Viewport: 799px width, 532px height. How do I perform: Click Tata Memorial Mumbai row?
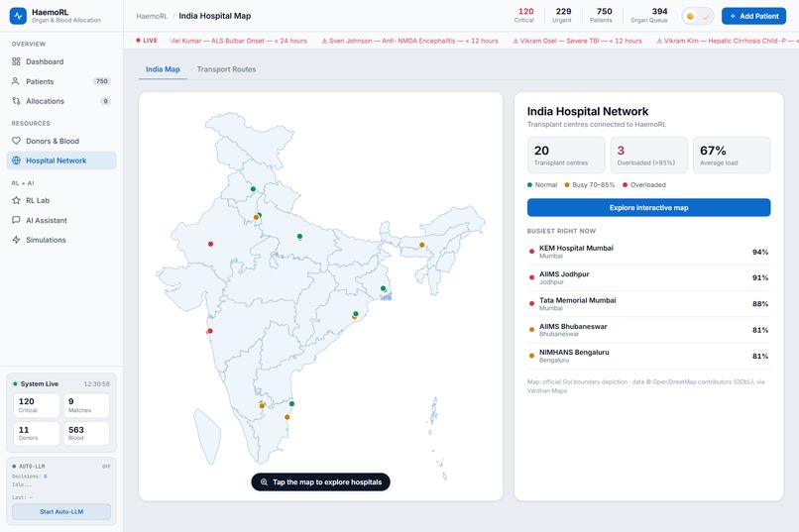click(x=648, y=304)
